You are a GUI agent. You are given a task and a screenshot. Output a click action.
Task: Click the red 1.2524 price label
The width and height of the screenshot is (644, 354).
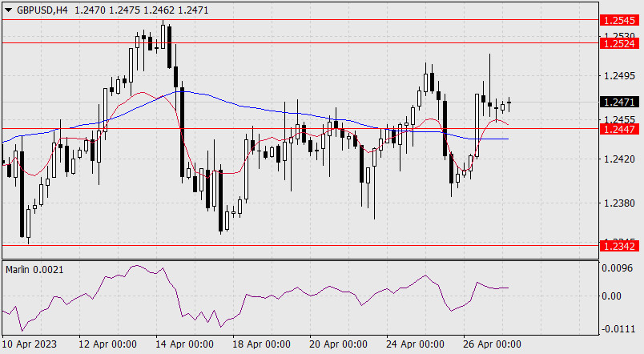pos(618,43)
